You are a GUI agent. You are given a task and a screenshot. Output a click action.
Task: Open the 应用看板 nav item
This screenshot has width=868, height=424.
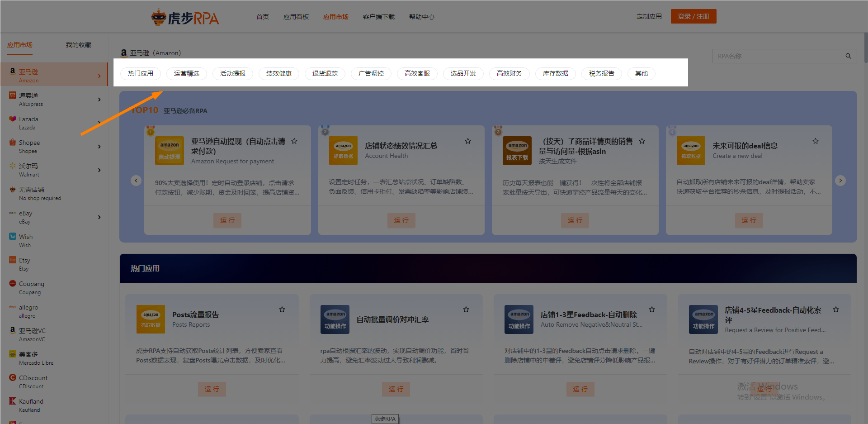pyautogui.click(x=296, y=17)
